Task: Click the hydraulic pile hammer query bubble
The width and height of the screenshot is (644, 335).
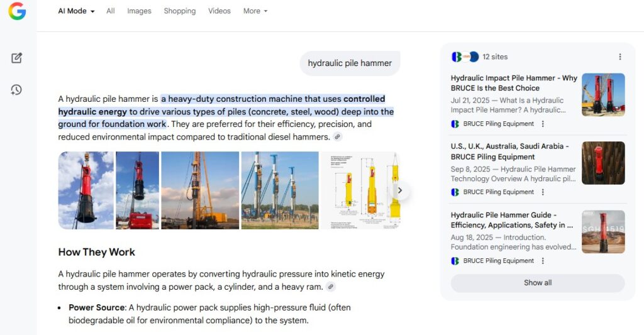Action: coord(350,63)
